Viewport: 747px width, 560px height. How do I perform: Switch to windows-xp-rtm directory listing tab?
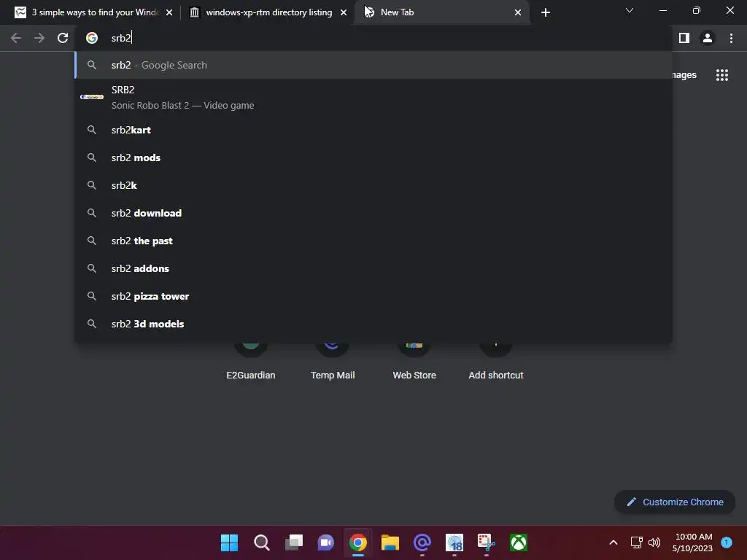(x=267, y=12)
